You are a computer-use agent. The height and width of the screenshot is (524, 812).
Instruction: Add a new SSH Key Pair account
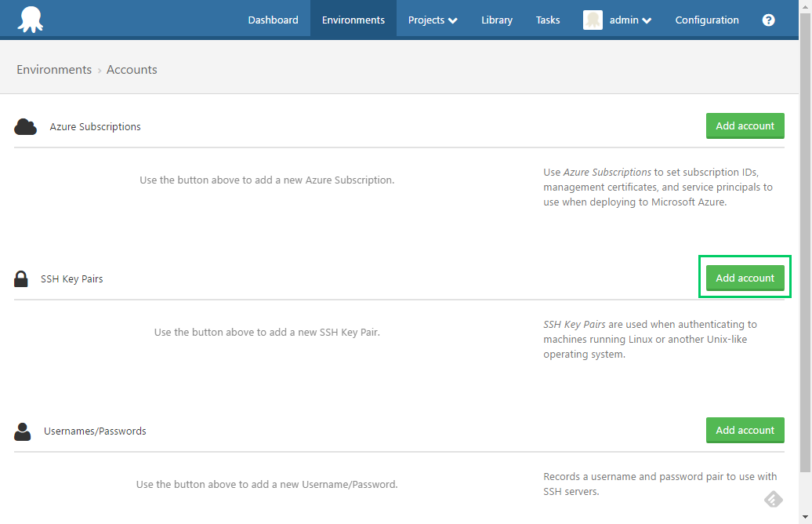[745, 278]
